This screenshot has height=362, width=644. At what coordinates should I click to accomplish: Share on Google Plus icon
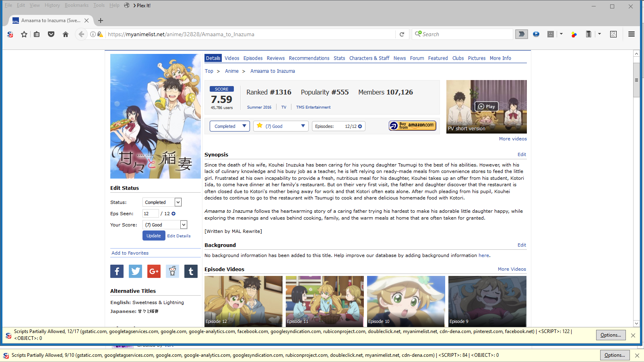(x=154, y=271)
